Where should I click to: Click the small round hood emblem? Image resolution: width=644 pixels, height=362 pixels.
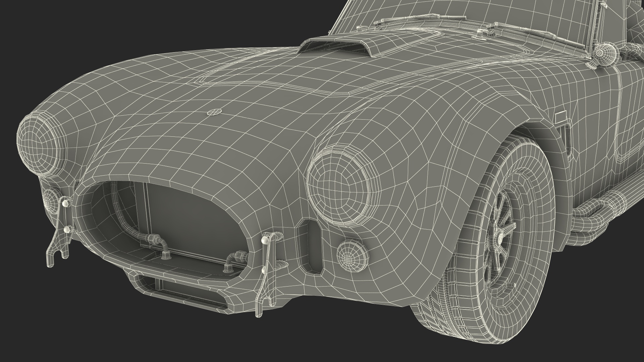pyautogui.click(x=215, y=112)
